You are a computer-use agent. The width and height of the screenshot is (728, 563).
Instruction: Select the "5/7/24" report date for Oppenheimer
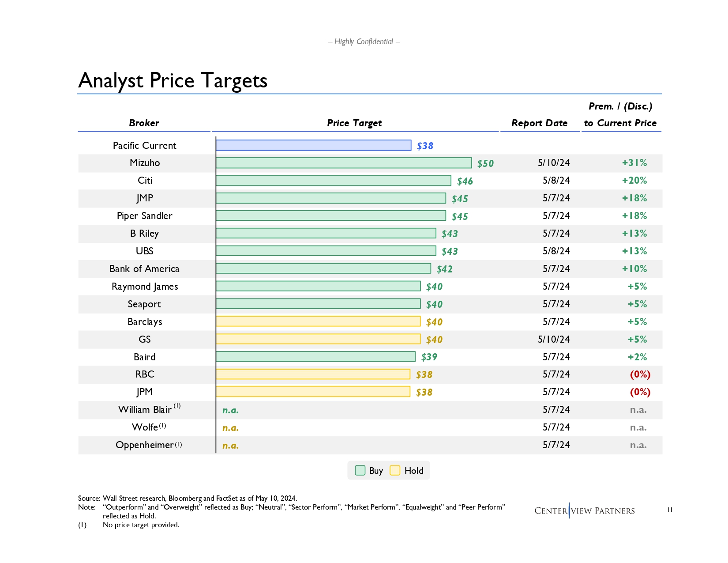tap(556, 445)
